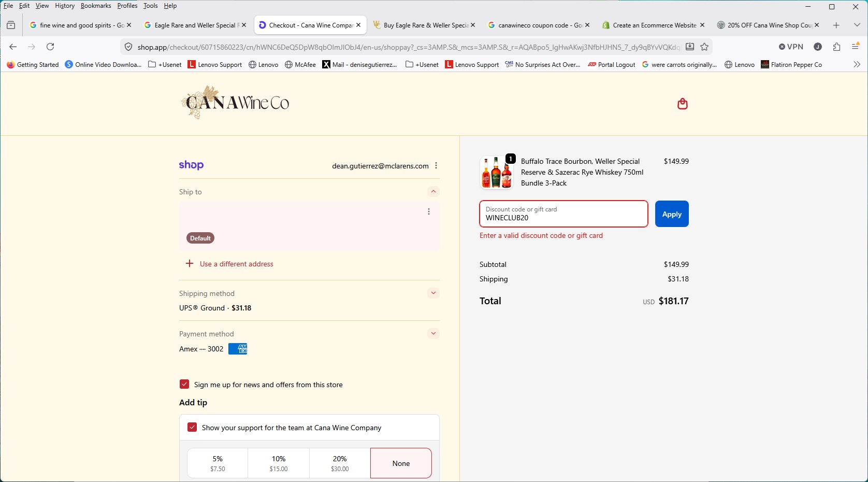868x482 pixels.
Task: Uncheck show your support tip checkbox
Action: (192, 427)
